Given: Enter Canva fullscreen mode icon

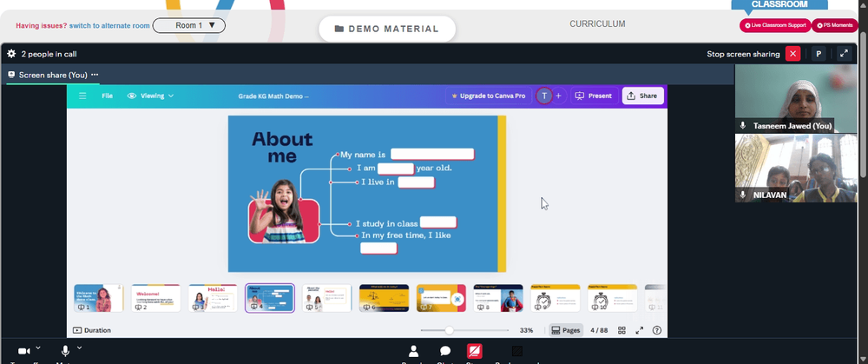Looking at the screenshot, I should coord(640,330).
